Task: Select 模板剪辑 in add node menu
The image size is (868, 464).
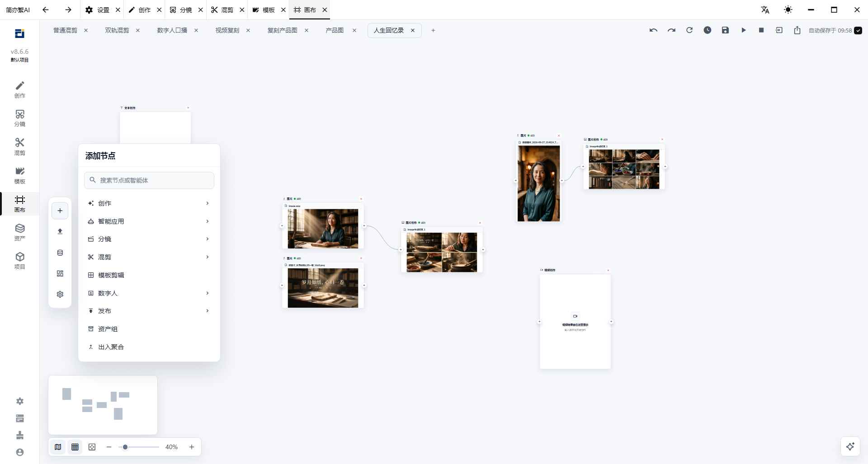Action: (149, 275)
